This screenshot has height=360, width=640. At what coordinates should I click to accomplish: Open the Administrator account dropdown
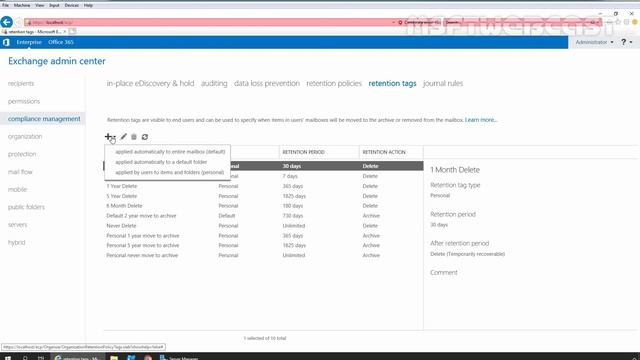click(x=594, y=42)
